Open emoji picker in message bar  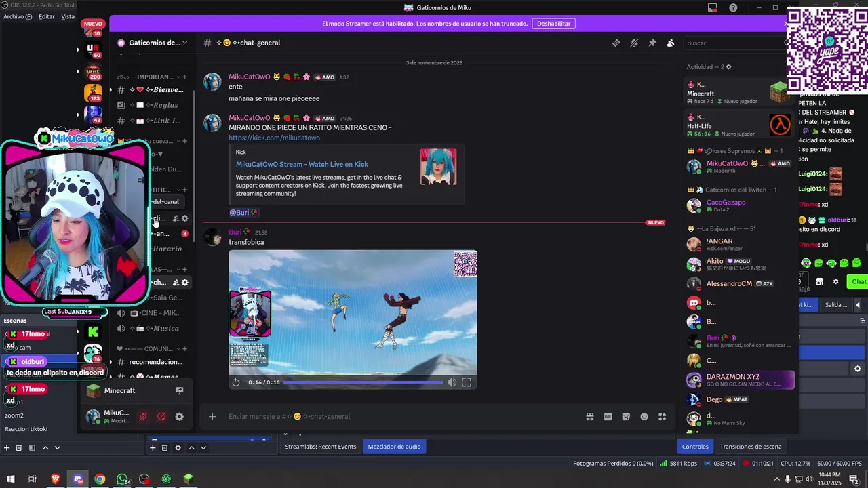click(x=644, y=416)
